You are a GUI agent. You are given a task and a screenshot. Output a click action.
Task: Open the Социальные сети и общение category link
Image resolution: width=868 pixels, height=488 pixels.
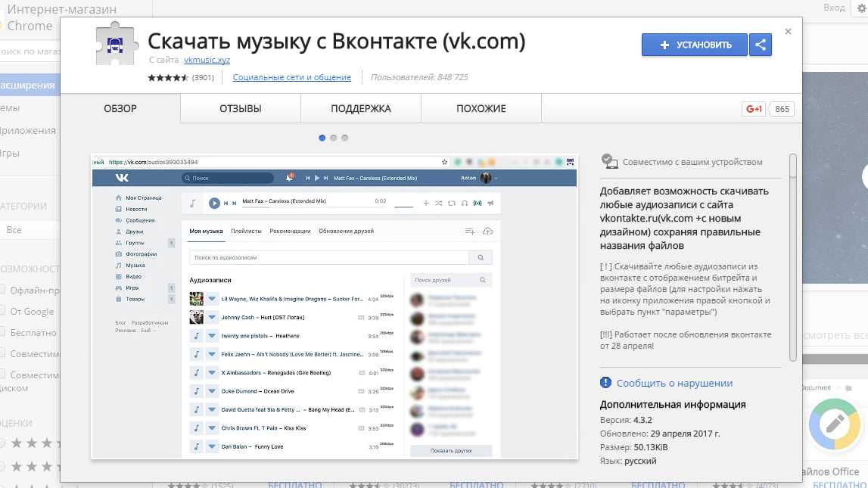tap(292, 77)
